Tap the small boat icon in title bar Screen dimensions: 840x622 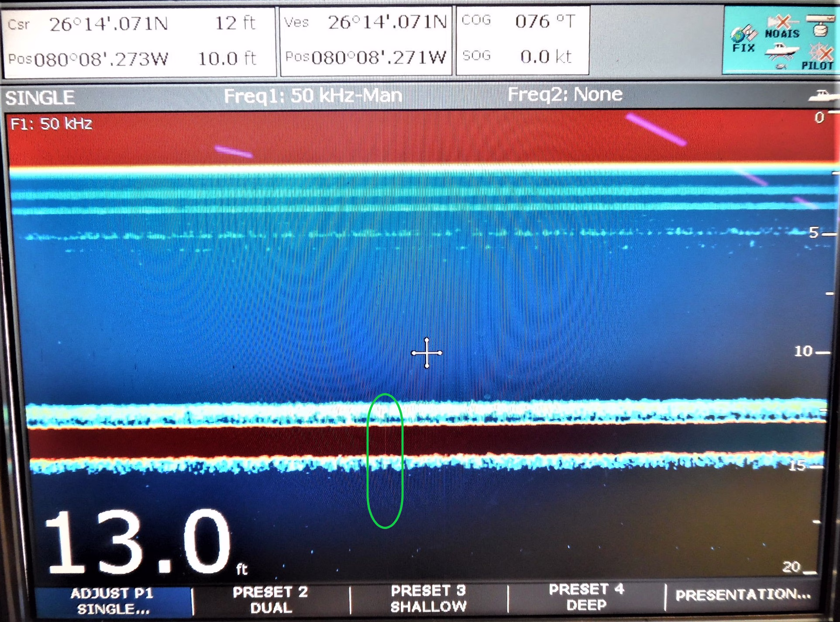pyautogui.click(x=823, y=95)
